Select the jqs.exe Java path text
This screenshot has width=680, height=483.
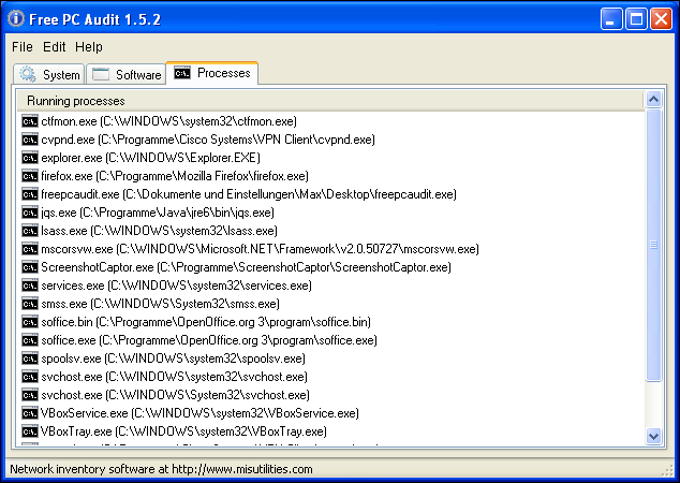coord(158,212)
